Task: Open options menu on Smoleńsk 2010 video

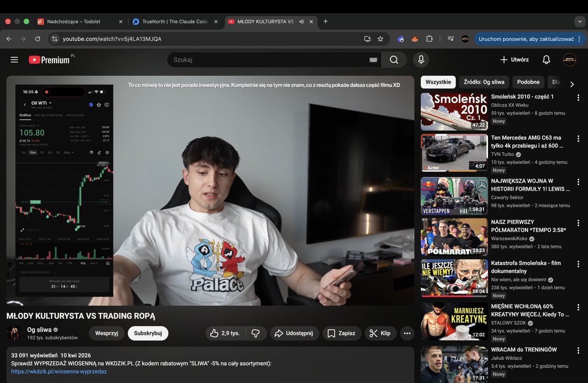Action: 578,98
